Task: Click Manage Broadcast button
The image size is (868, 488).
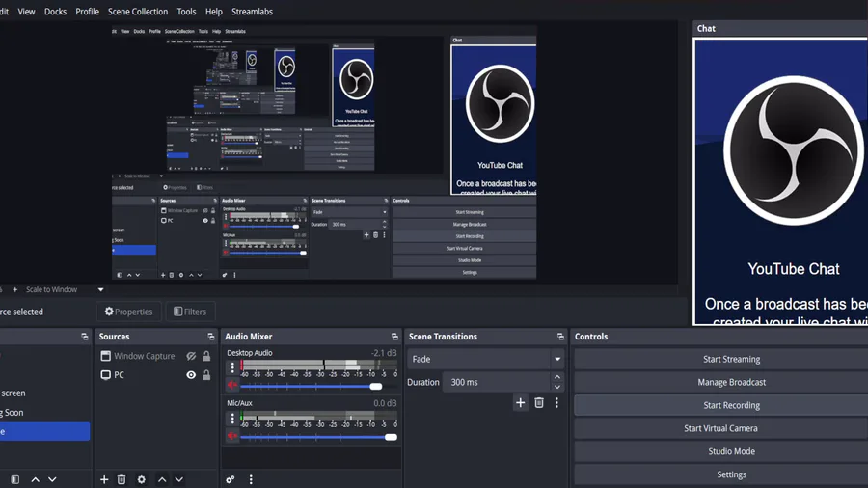Action: (x=731, y=382)
